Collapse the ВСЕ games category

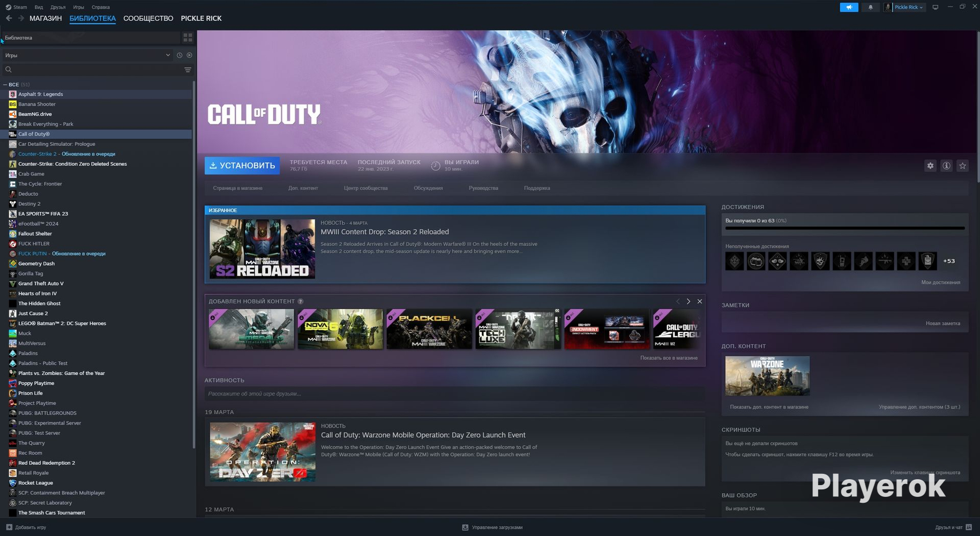point(5,85)
